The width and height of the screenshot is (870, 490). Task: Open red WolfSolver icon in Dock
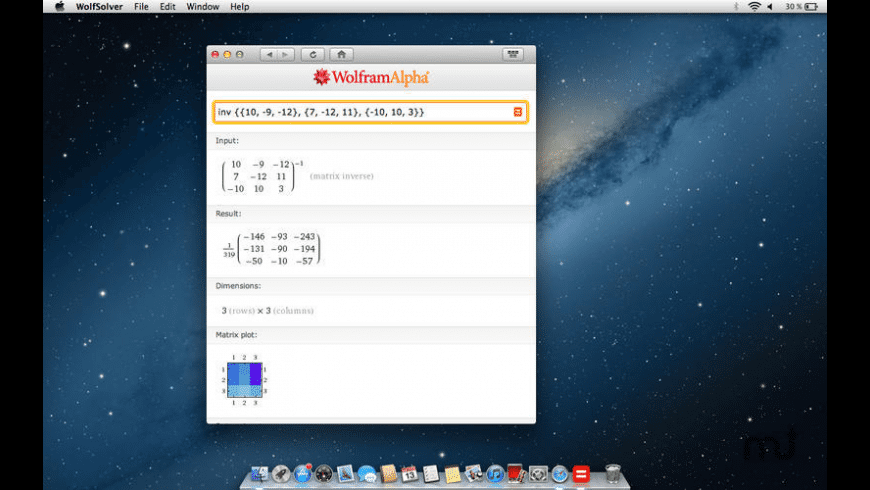581,474
